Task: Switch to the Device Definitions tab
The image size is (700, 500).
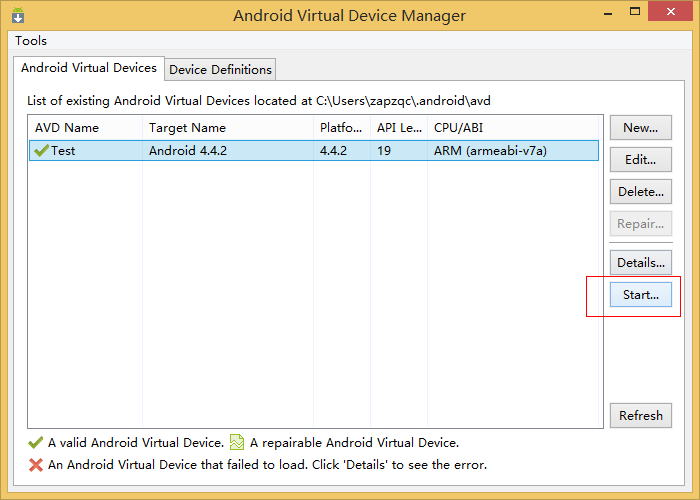Action: [220, 70]
